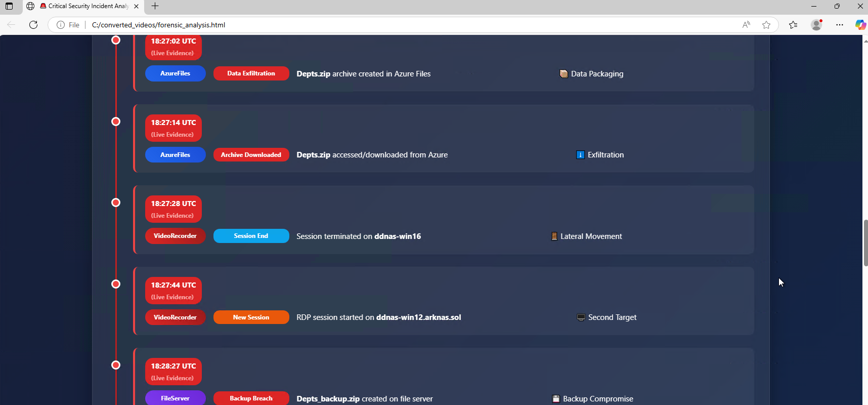Click the Exfiltration download arrow icon
868x405 pixels.
coord(580,155)
